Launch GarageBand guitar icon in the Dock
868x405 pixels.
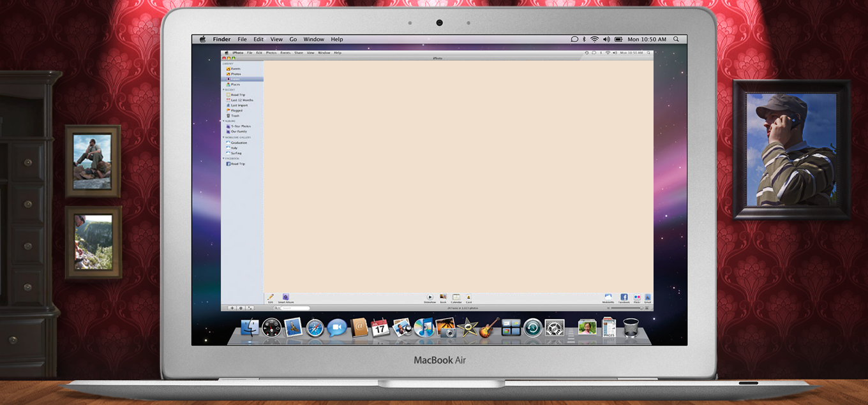(x=490, y=328)
